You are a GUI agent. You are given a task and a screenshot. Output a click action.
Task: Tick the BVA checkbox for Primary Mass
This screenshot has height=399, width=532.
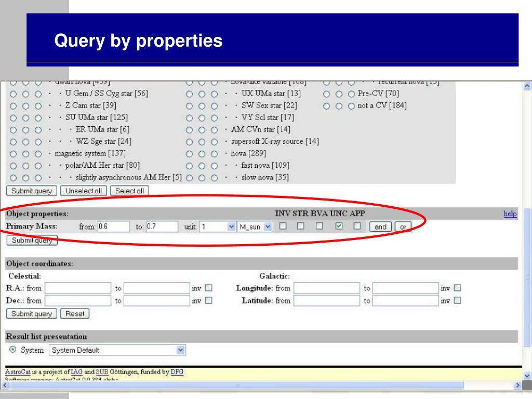pyautogui.click(x=319, y=225)
